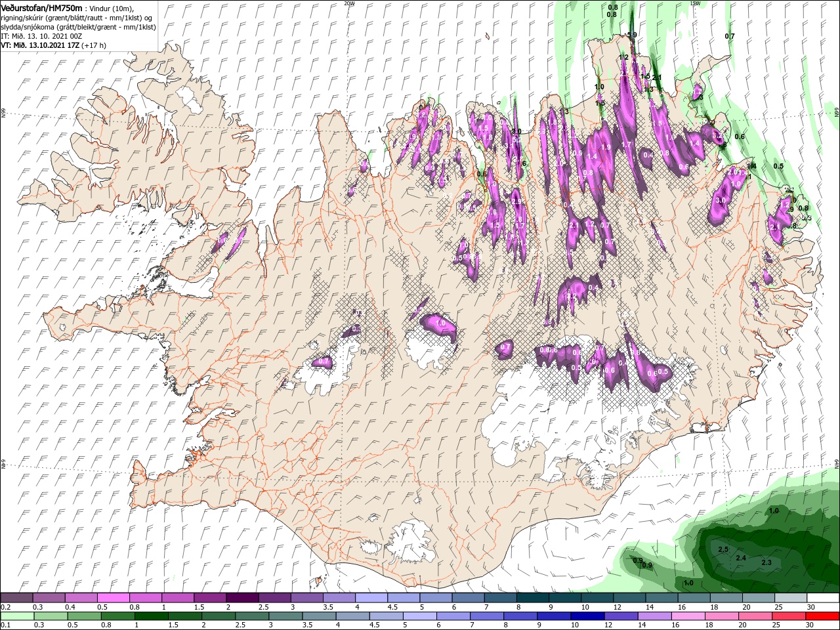Click the bright pink 0.5 snow-scale swatch
The height and width of the screenshot is (630, 840).
113,597
